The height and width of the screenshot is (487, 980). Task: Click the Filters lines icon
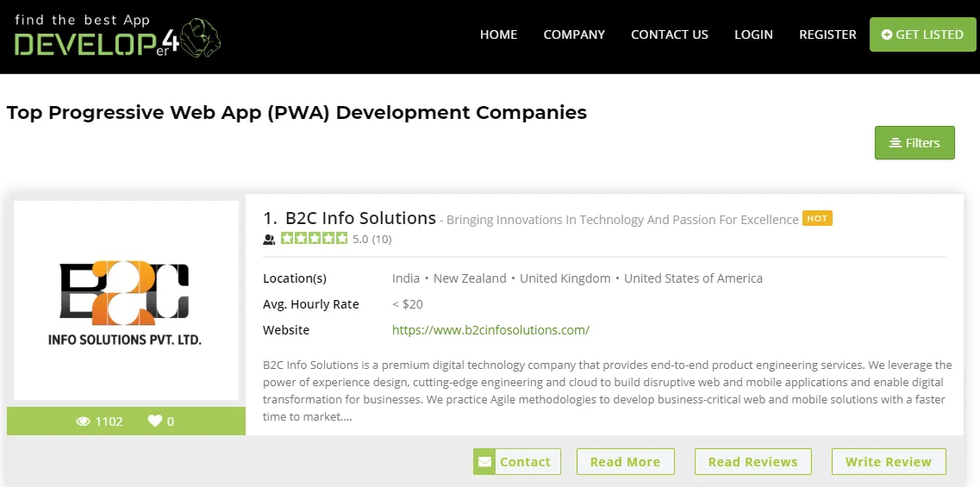click(x=895, y=143)
